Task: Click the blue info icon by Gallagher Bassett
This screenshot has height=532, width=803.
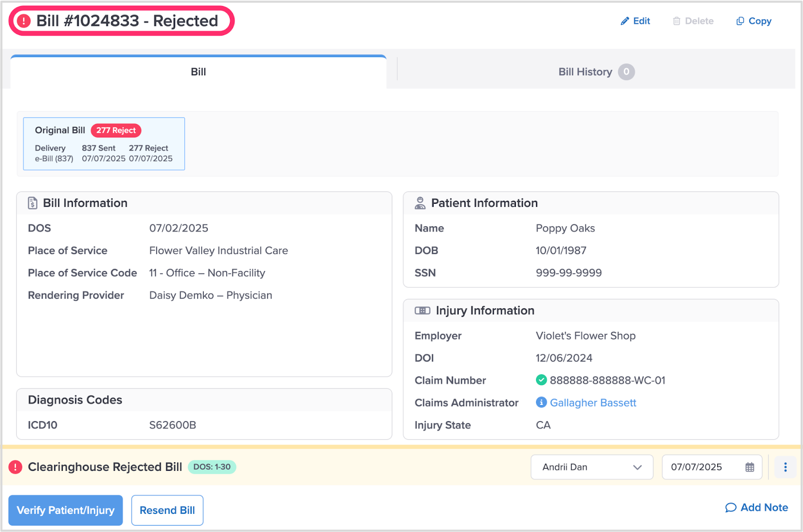Action: point(541,403)
